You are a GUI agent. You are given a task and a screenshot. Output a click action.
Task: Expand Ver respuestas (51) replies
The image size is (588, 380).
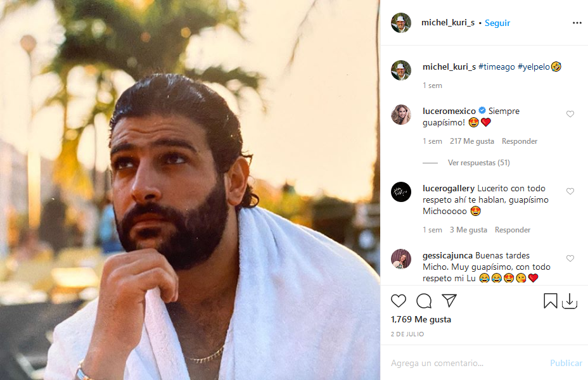478,163
